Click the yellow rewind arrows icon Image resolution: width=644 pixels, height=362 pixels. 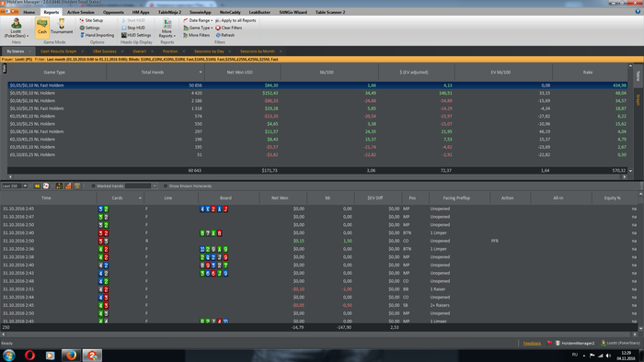(x=37, y=187)
